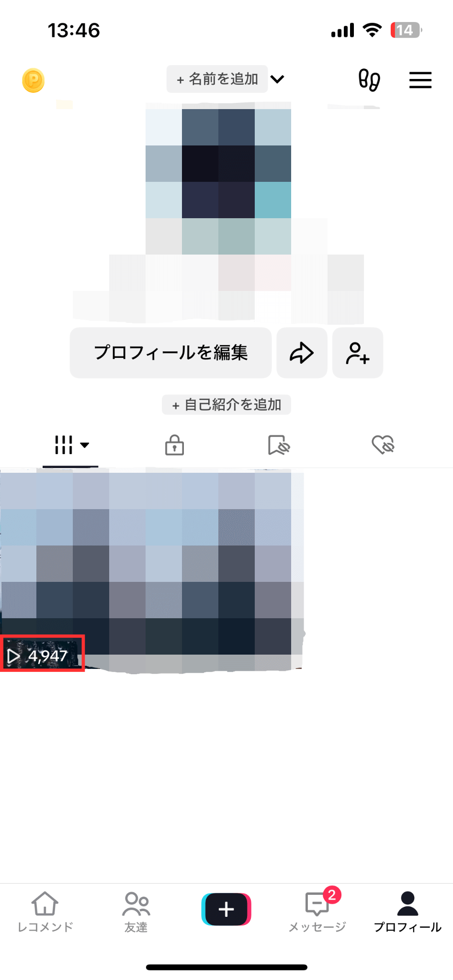Click + 自己紹介を追加 button
The height and width of the screenshot is (980, 453).
click(226, 405)
